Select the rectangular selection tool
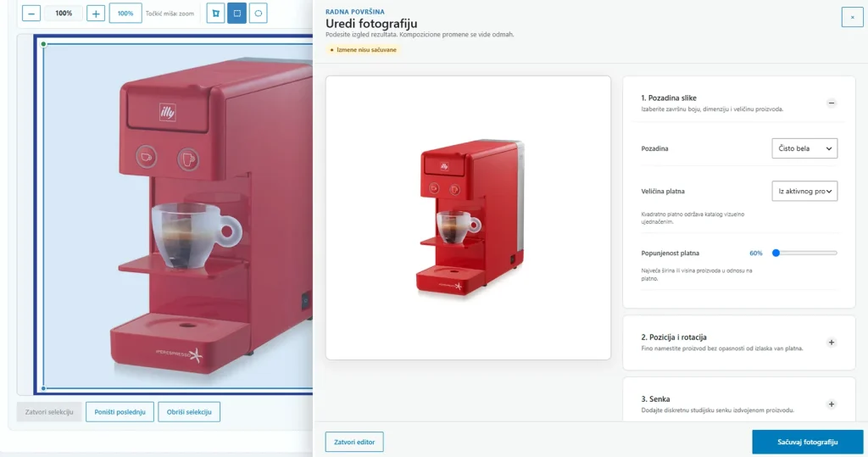 point(237,14)
